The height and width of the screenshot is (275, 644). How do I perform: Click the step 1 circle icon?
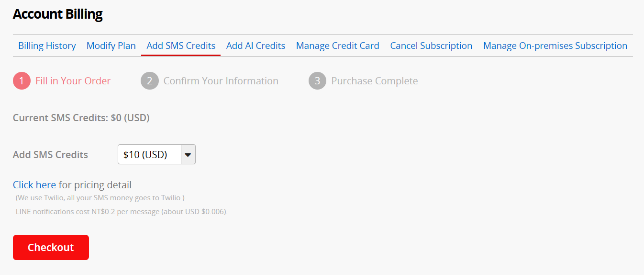(x=22, y=81)
